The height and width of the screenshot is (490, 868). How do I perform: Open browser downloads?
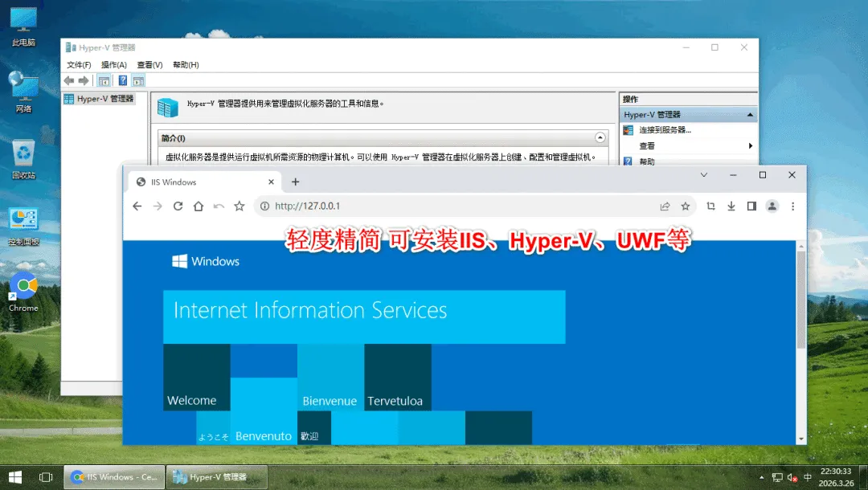click(731, 206)
